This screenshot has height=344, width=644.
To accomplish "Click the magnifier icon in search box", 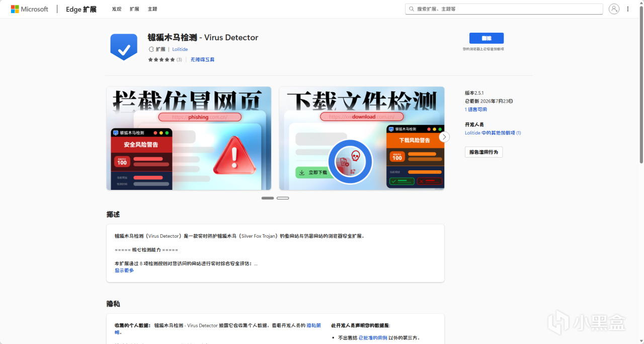I will 412,9.
